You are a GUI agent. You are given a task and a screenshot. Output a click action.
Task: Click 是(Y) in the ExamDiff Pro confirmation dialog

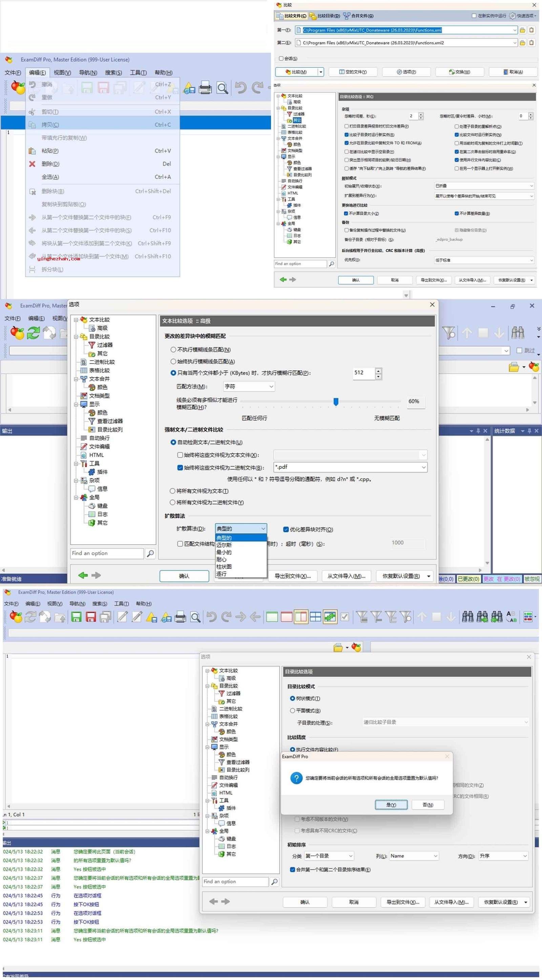pyautogui.click(x=391, y=805)
